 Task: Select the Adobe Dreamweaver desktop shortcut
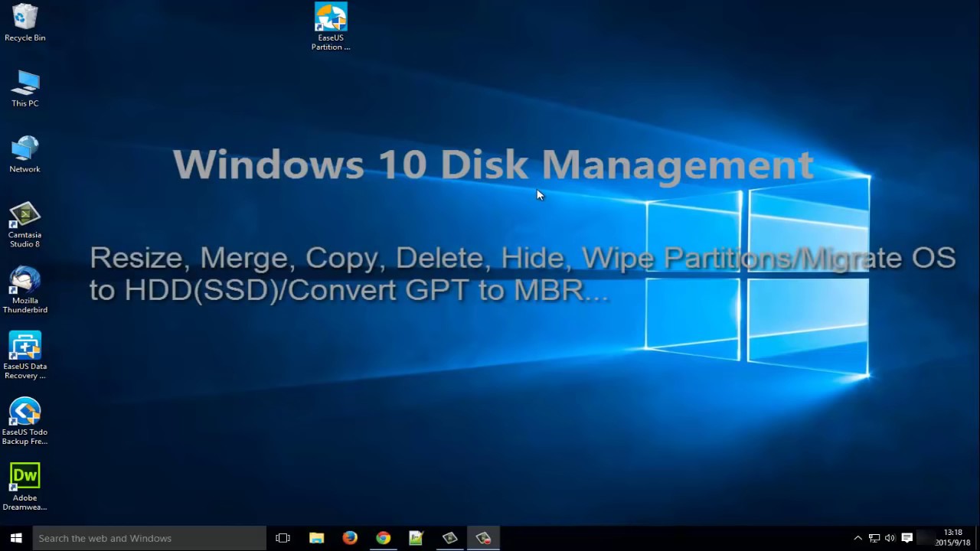(x=24, y=487)
